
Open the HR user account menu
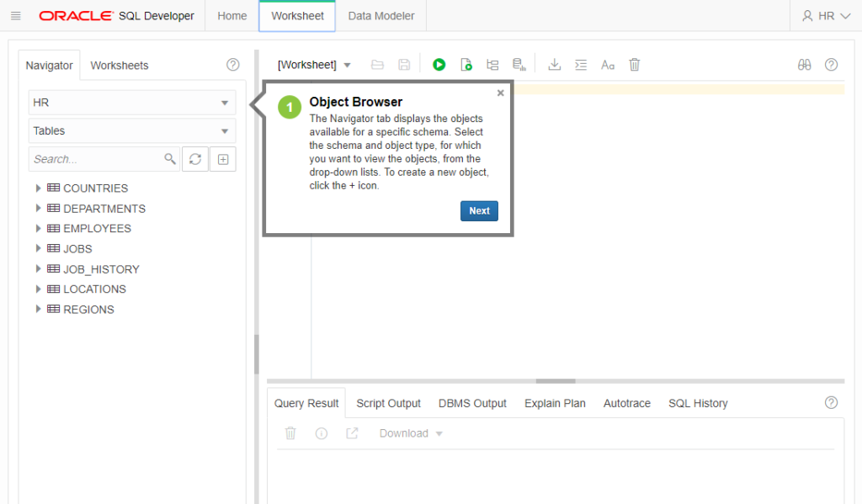pos(827,16)
